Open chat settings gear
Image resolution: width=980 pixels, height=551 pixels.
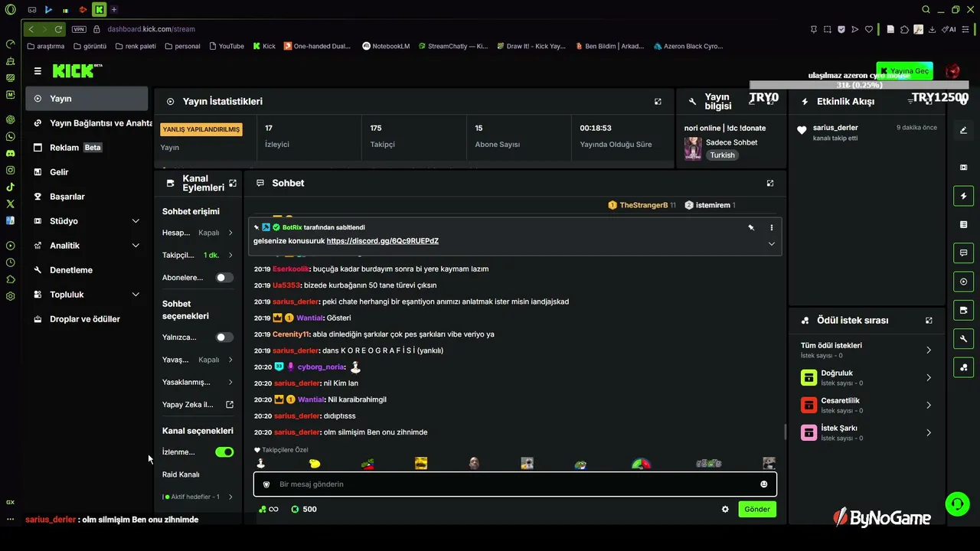pos(725,509)
